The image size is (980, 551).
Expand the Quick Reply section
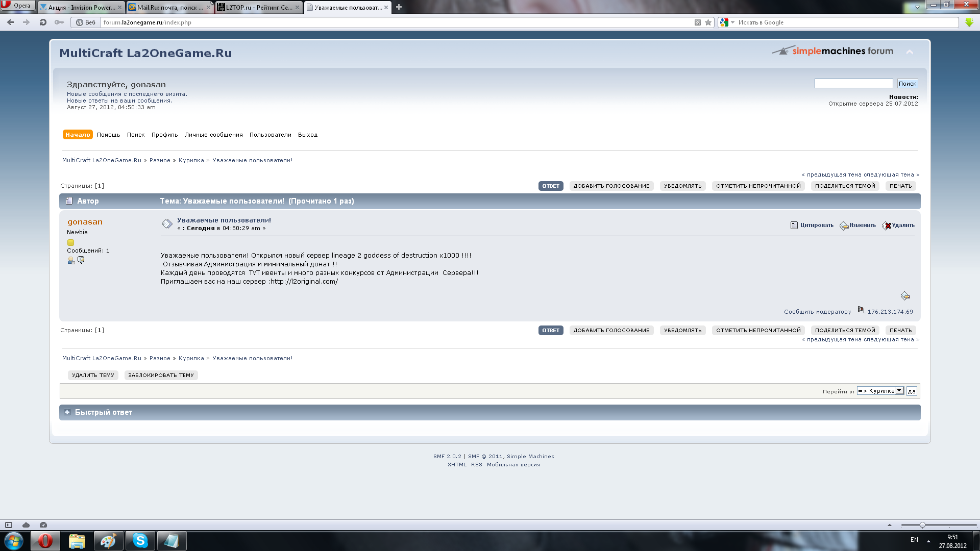click(67, 412)
